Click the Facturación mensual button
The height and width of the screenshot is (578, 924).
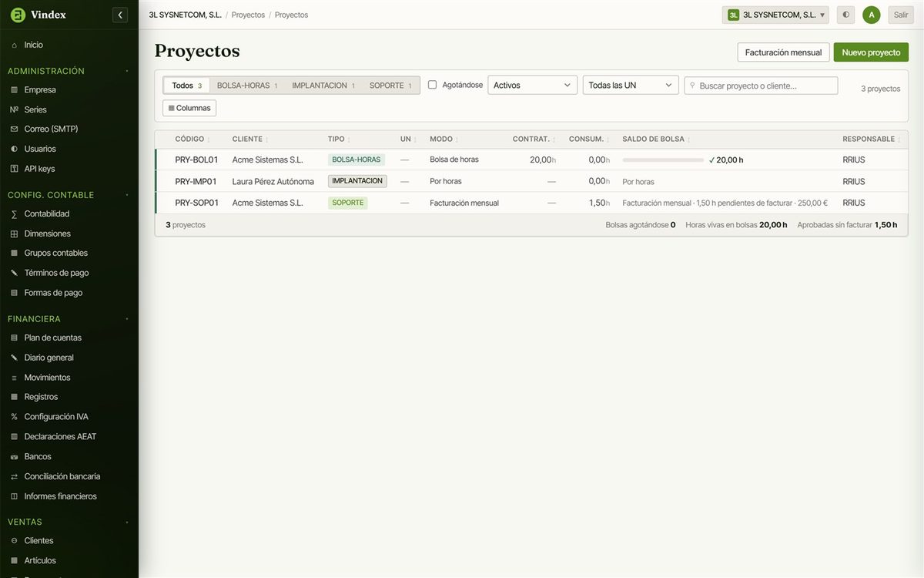click(x=783, y=52)
